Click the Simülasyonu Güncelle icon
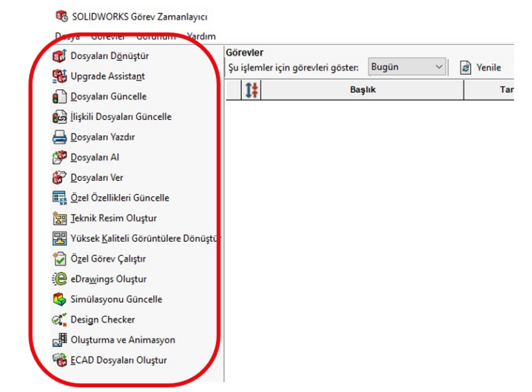This screenshot has width=532, height=392. [60, 300]
